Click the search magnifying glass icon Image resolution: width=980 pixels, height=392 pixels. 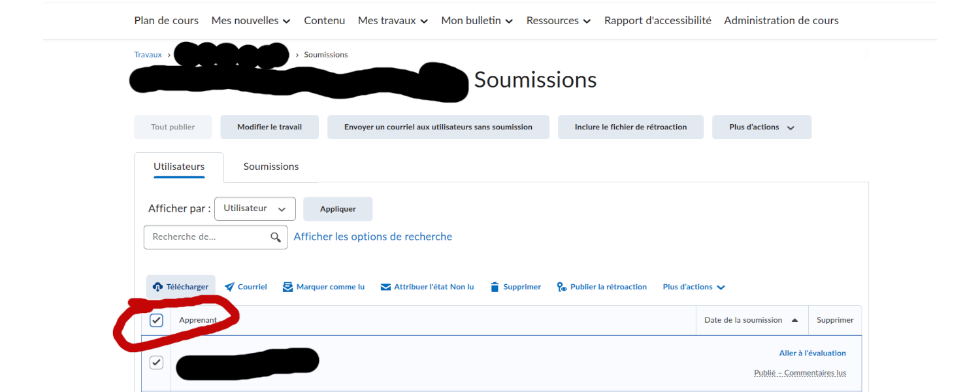(x=276, y=237)
